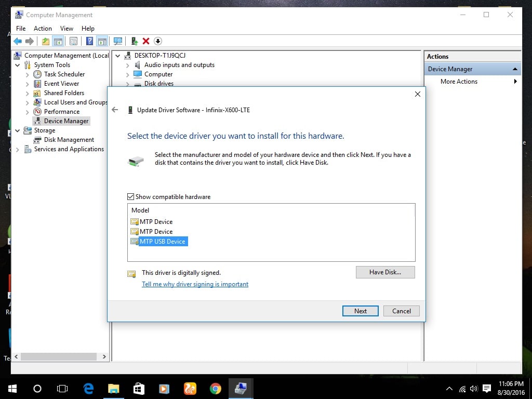Click Scan for hardware changes icon
The width and height of the screenshot is (532, 399).
click(x=118, y=42)
